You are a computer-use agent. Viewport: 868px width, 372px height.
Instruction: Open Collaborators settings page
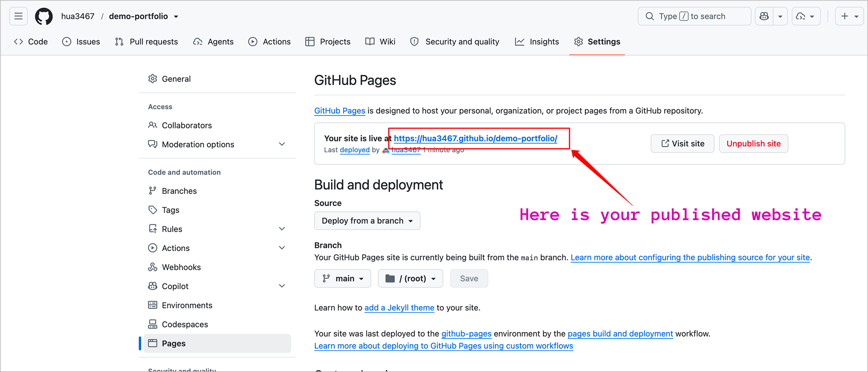217,125
